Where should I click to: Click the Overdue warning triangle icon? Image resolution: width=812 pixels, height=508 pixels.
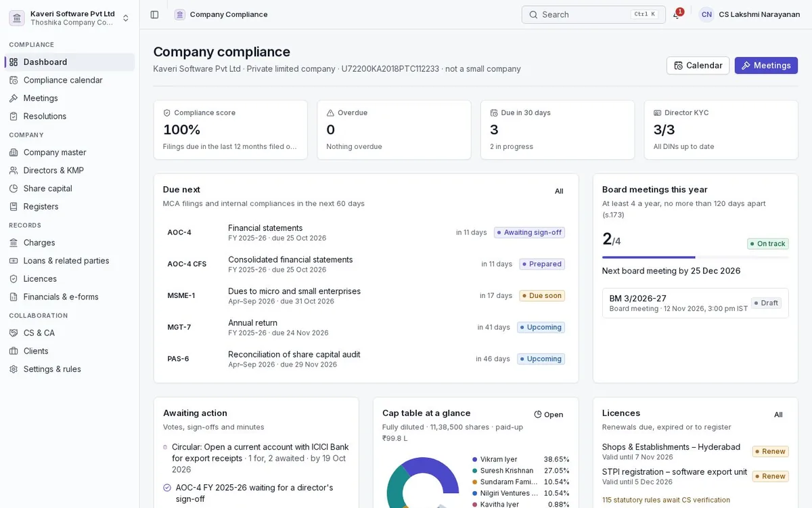click(x=331, y=113)
